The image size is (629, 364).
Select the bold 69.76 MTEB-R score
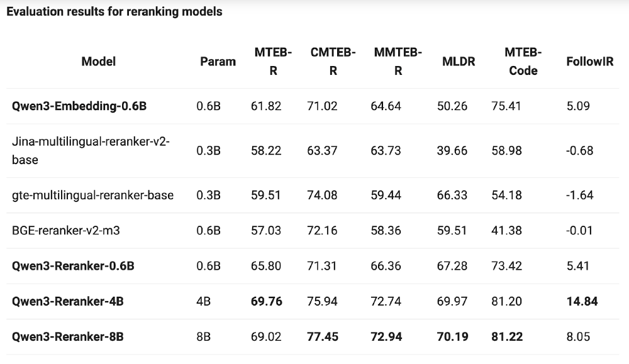coord(267,302)
